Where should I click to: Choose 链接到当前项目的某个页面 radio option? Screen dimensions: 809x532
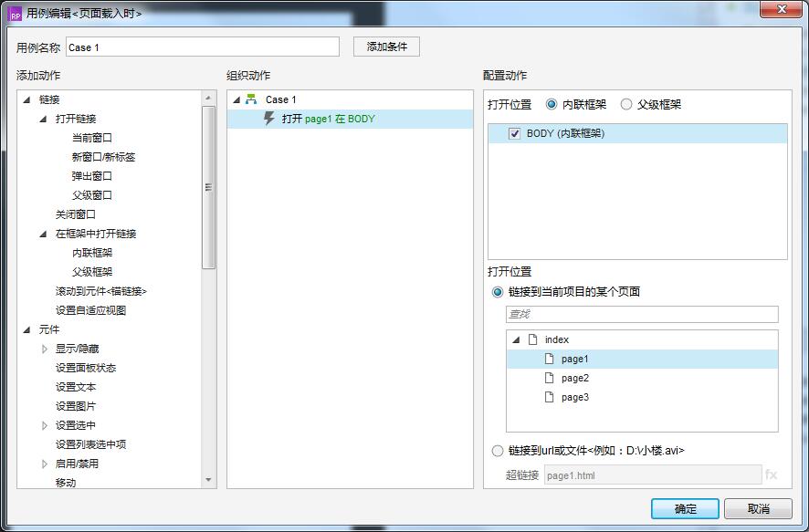tap(498, 292)
